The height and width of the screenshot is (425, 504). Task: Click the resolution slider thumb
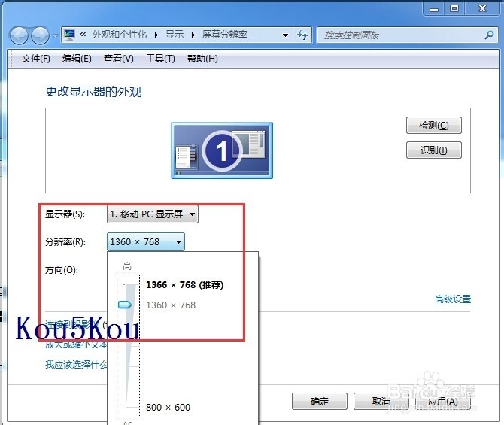point(125,305)
